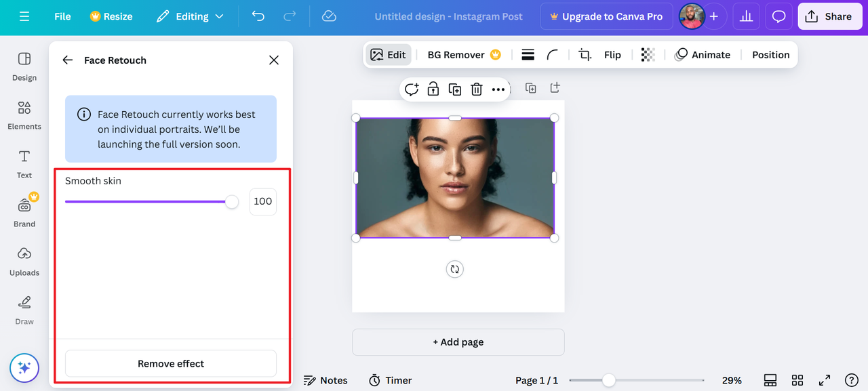Close the Face Retouch panel

(x=274, y=60)
